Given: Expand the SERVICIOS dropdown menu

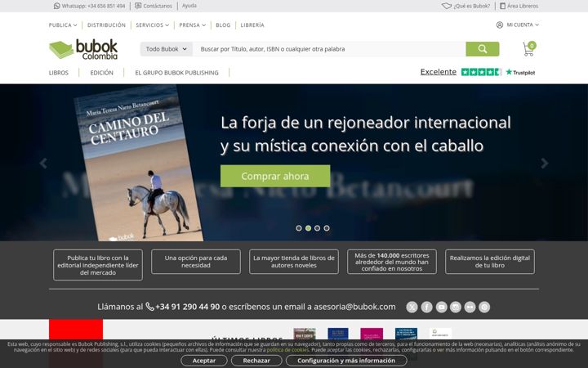Looking at the screenshot, I should tap(152, 25).
